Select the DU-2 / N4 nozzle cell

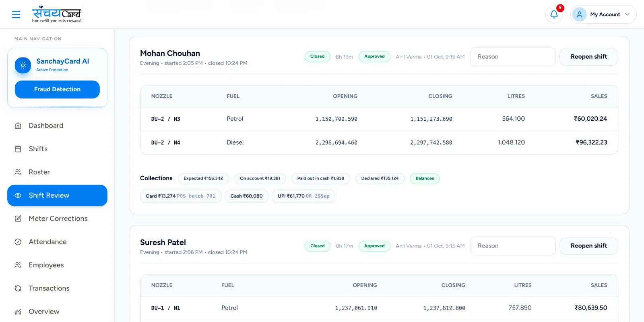coord(166,142)
